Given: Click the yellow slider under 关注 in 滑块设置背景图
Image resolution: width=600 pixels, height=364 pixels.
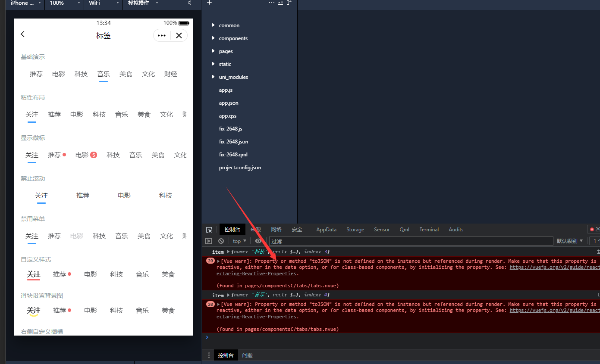Looking at the screenshot, I should 34,316.
